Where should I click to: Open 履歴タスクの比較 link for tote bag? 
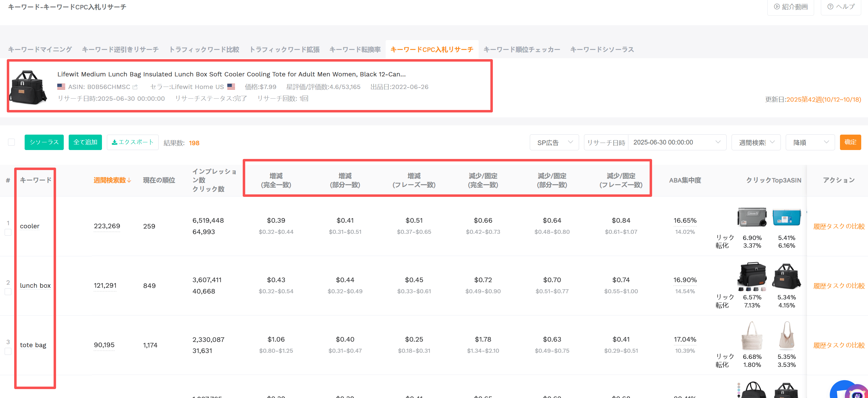tap(839, 345)
